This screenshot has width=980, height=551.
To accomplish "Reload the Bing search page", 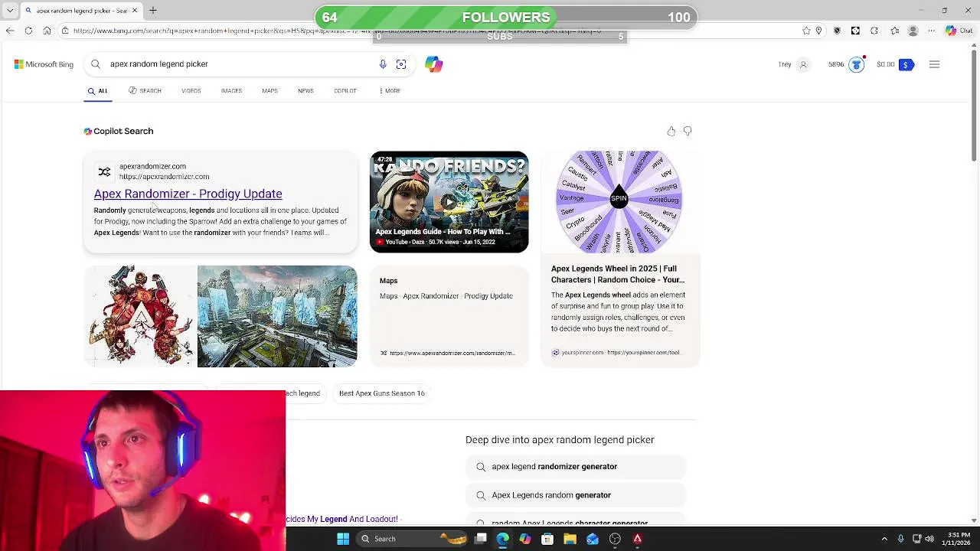I will tap(28, 31).
